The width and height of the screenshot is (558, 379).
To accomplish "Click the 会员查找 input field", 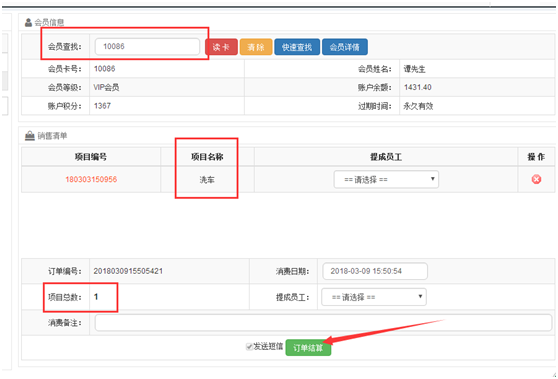I will click(x=147, y=47).
